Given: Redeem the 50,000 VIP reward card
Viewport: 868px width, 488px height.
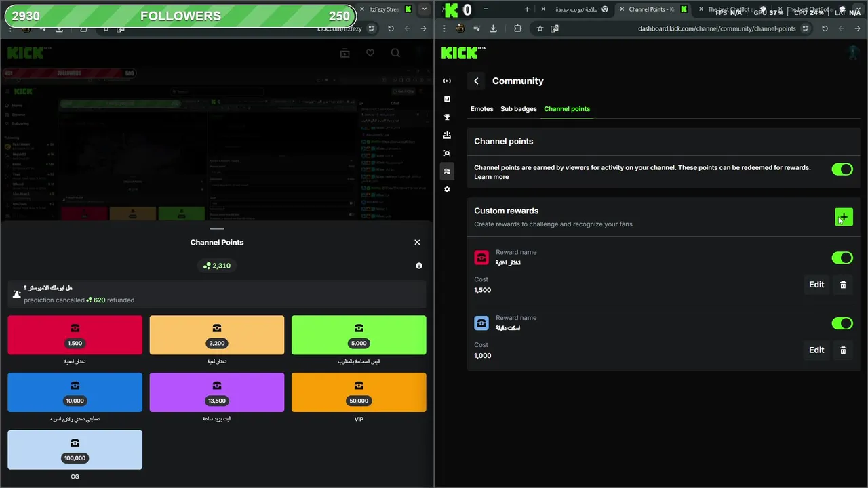Looking at the screenshot, I should tap(359, 392).
